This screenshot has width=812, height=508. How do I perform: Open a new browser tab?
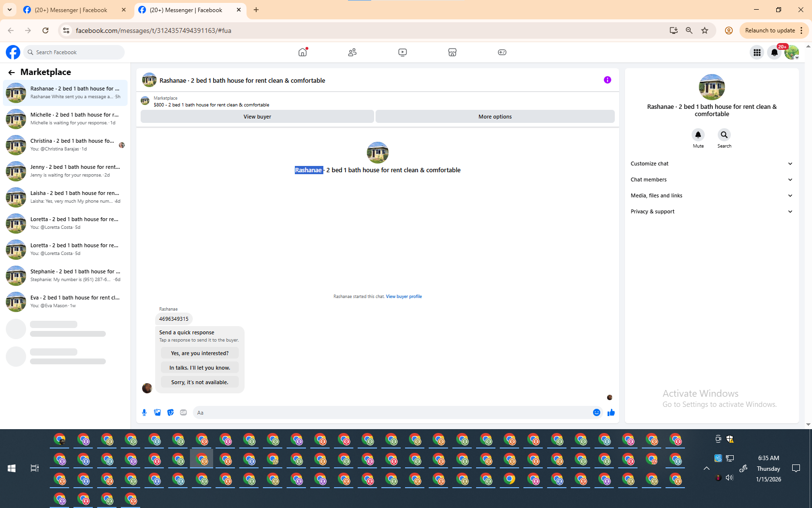click(256, 10)
